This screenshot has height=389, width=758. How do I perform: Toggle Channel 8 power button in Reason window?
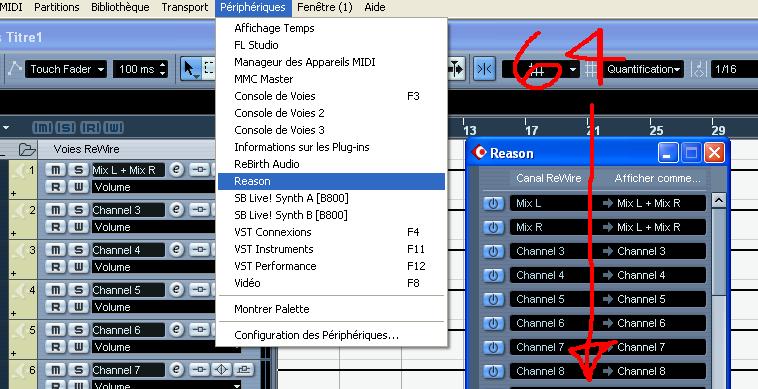coord(493,371)
